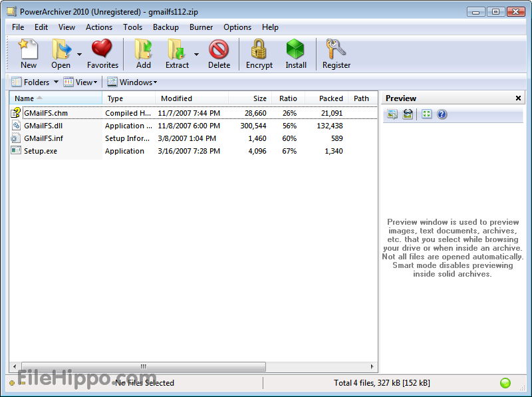The image size is (532, 397).
Task: Open the View menu in menu bar
Action: [x=66, y=27]
